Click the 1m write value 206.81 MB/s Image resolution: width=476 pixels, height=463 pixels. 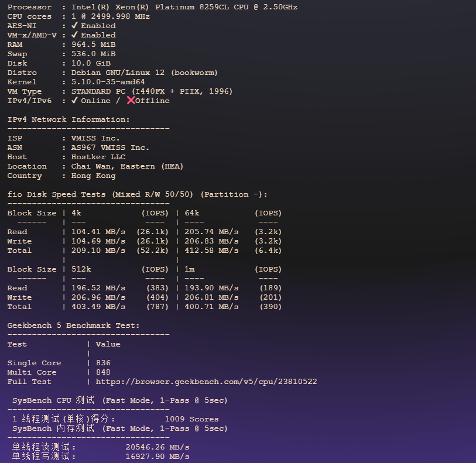pos(211,297)
